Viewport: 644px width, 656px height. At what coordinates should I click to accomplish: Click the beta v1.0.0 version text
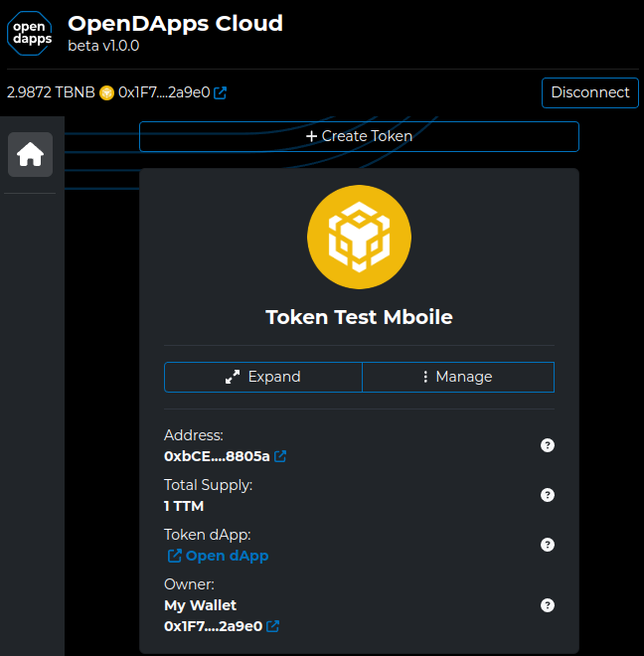103,46
